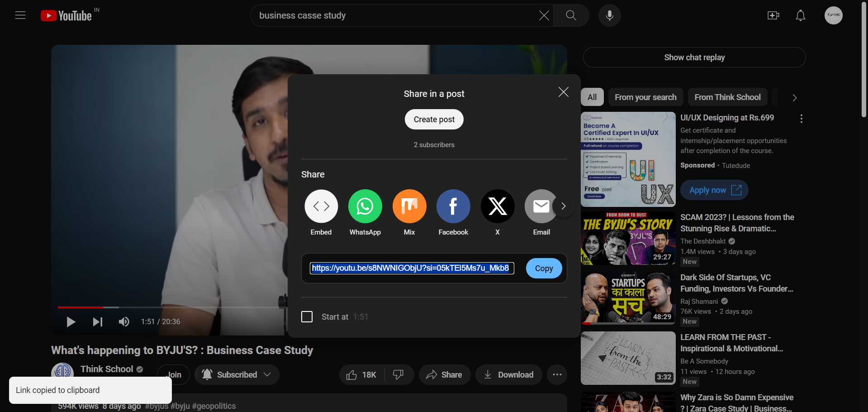
Task: Dislike the video with thumbs down
Action: point(398,375)
